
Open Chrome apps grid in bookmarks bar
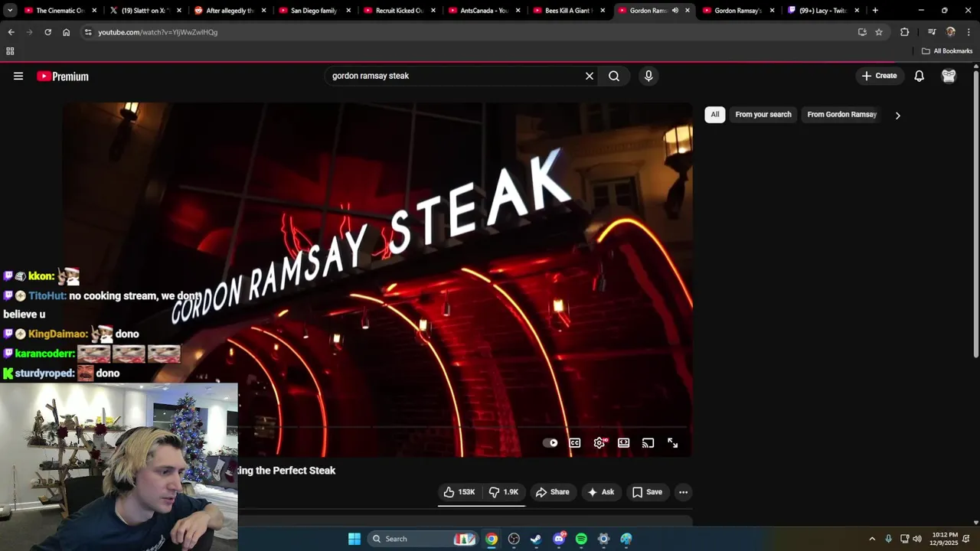(10, 51)
